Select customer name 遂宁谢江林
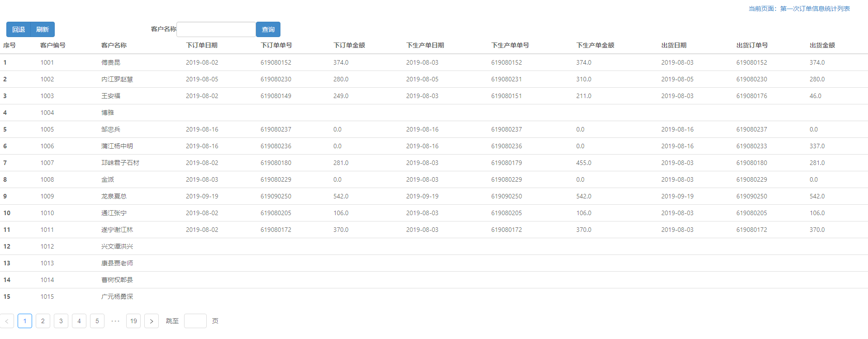 [117, 230]
